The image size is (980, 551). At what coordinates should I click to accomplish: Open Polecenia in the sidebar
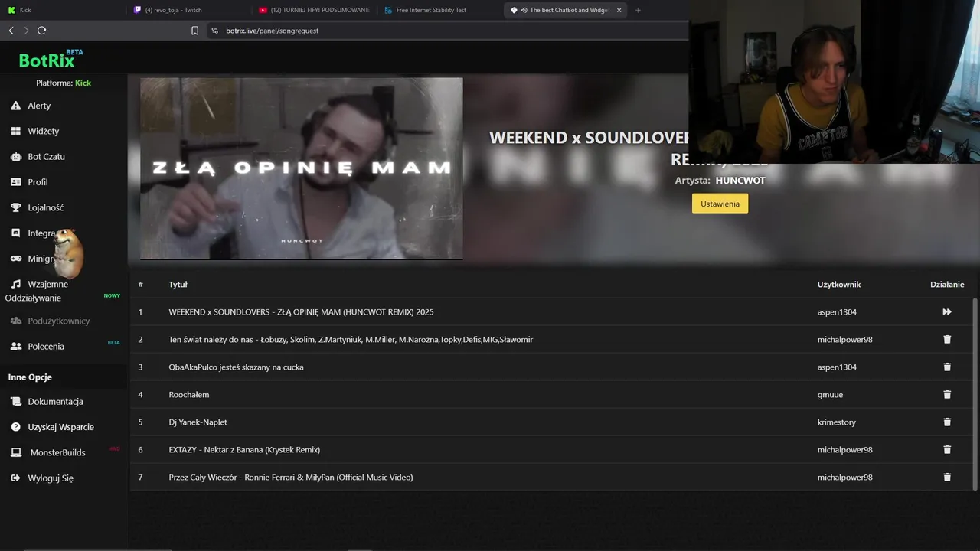[x=46, y=347]
